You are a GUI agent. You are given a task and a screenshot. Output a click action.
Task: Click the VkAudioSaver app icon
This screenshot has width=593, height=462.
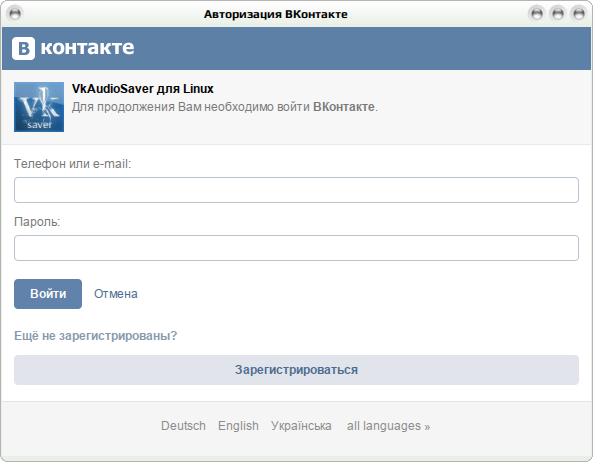(39, 107)
